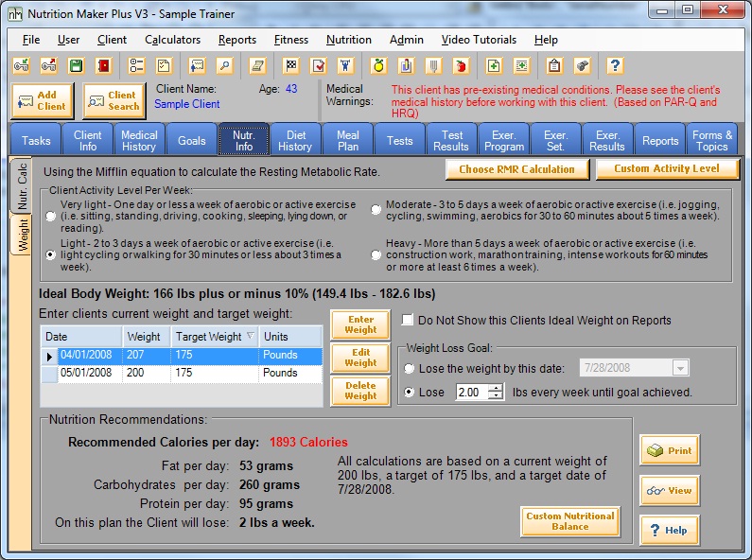Click the key with green arrow toolbar icon
The image size is (752, 560).
click(x=22, y=65)
